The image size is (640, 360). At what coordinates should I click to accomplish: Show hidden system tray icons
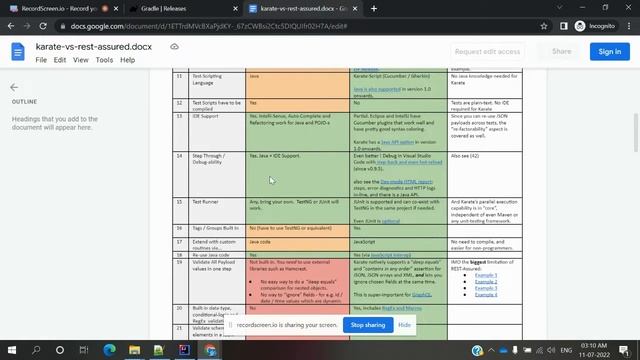pos(491,350)
